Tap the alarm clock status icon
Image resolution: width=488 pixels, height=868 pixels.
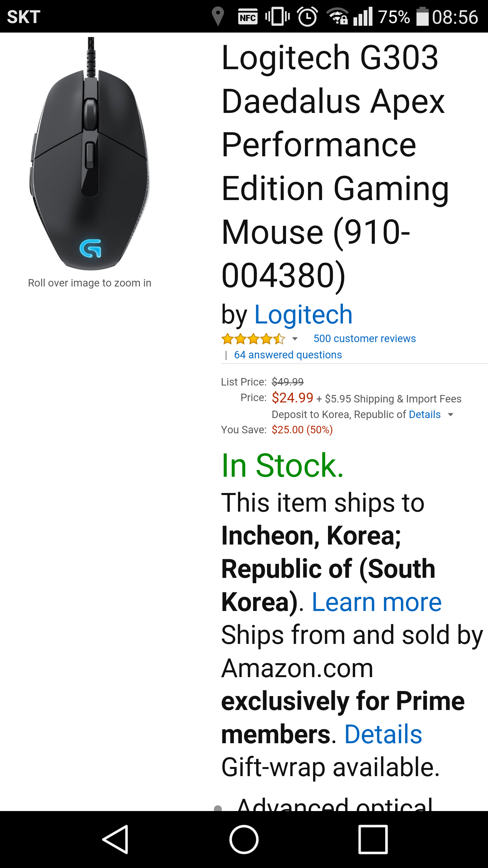[307, 17]
